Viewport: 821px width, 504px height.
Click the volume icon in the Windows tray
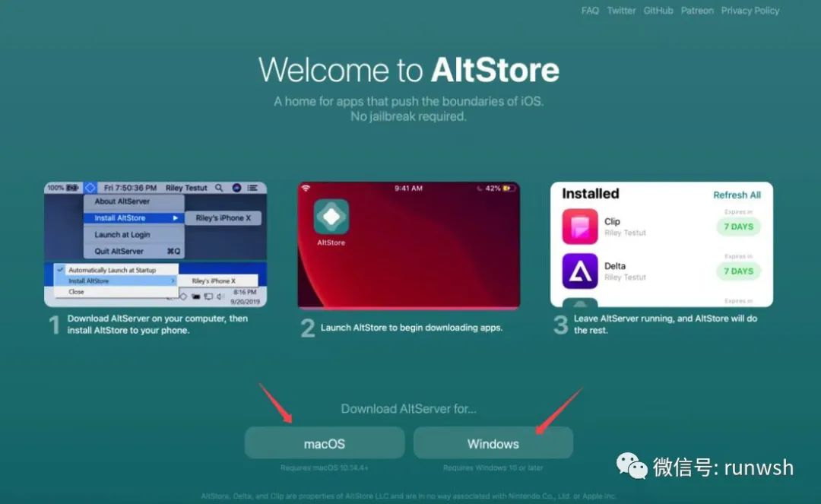[x=221, y=296]
